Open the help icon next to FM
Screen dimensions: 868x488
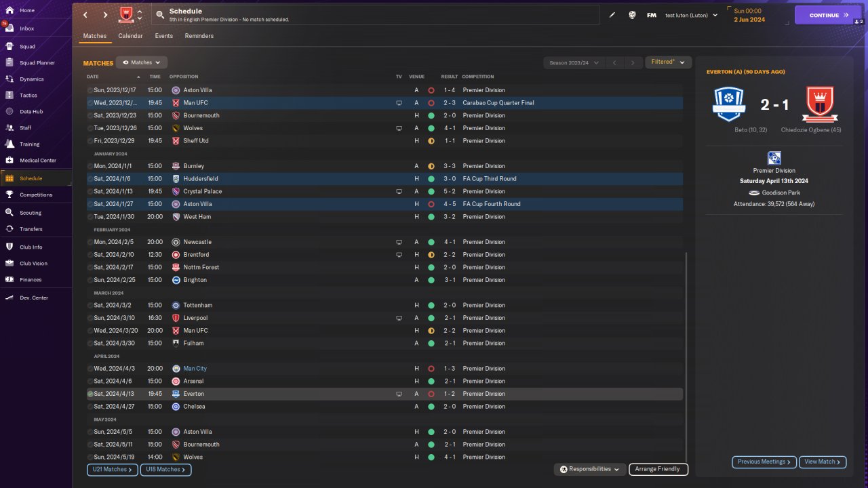[x=632, y=15]
